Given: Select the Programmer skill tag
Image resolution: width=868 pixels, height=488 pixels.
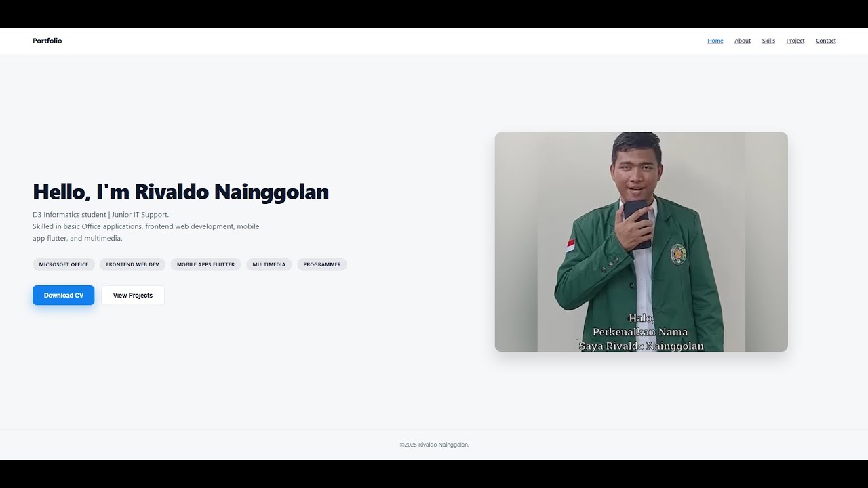Looking at the screenshot, I should coord(322,264).
